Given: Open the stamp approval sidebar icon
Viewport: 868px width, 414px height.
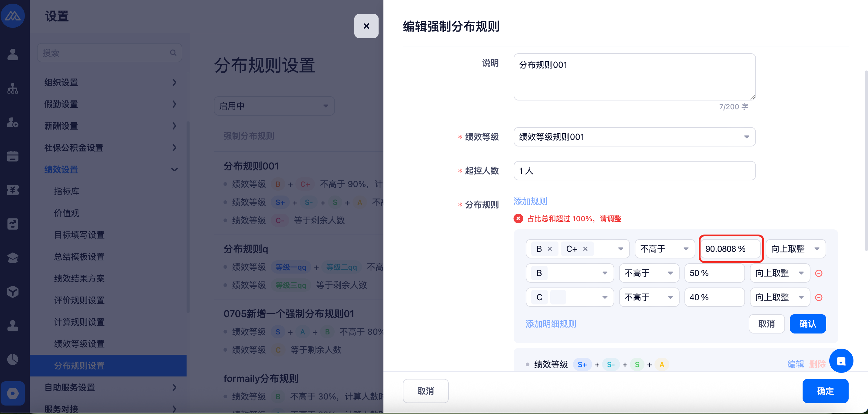Looking at the screenshot, I should point(13,326).
